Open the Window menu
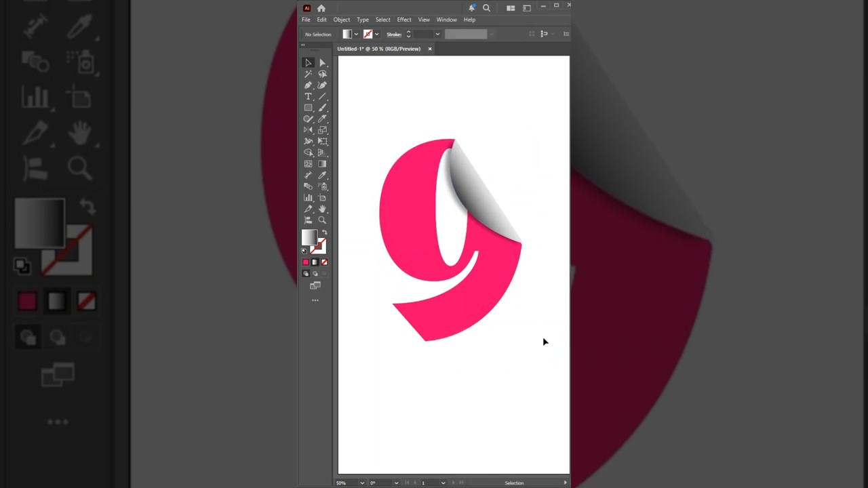 446,20
